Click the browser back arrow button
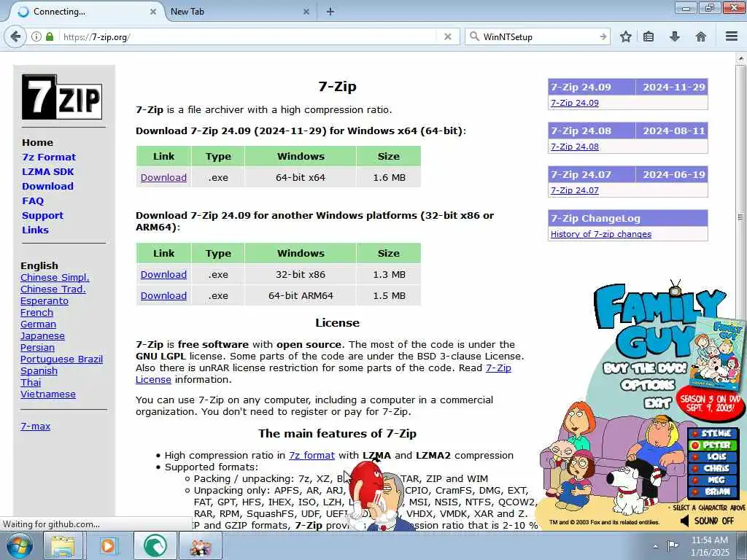 click(15, 36)
